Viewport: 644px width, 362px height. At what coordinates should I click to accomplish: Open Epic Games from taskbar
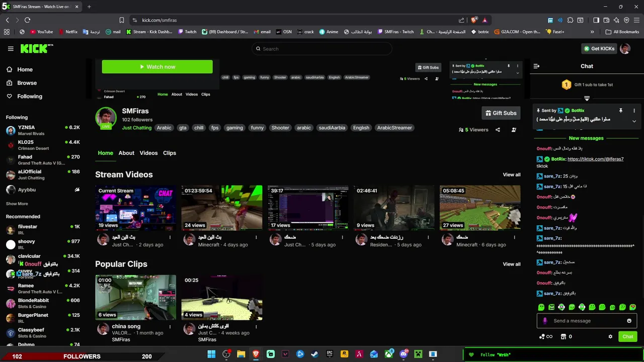pos(330,354)
